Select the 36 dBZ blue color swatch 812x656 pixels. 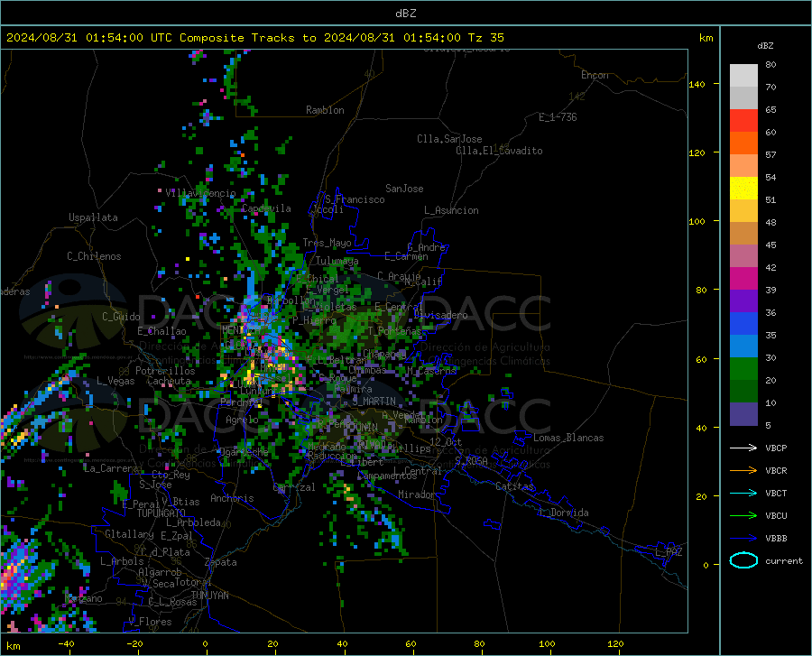coord(743,324)
